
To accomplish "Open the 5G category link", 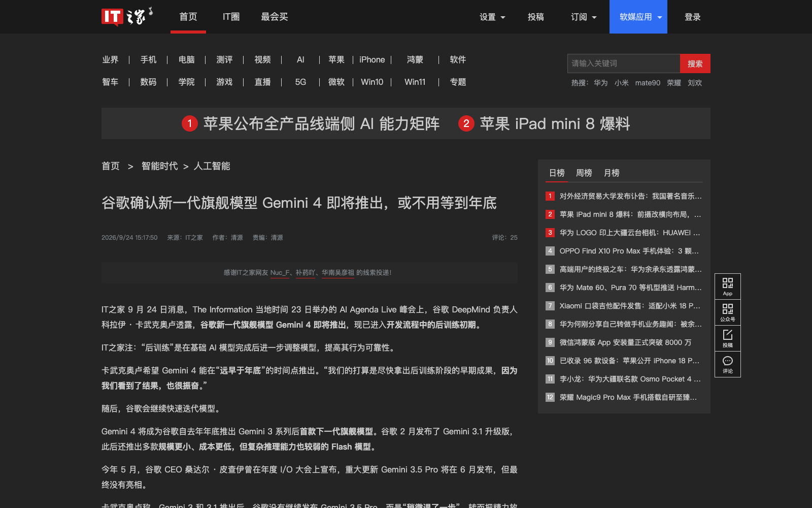I will 300,82.
